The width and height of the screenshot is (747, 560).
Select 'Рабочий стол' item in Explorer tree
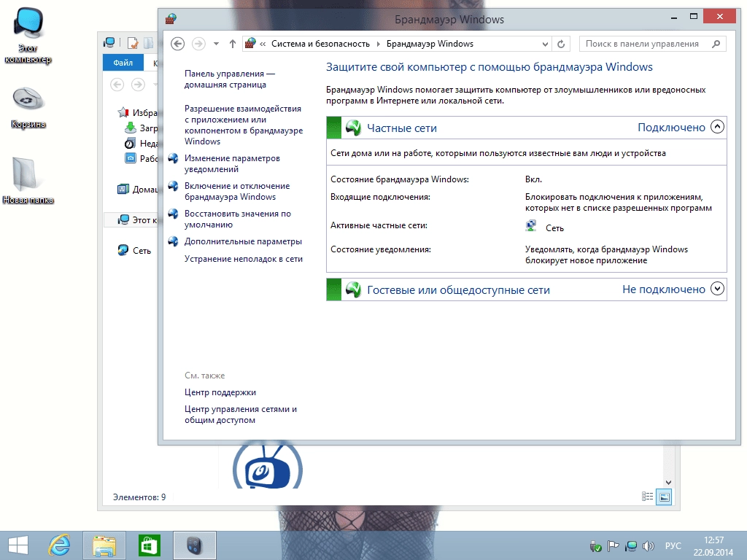141,158
